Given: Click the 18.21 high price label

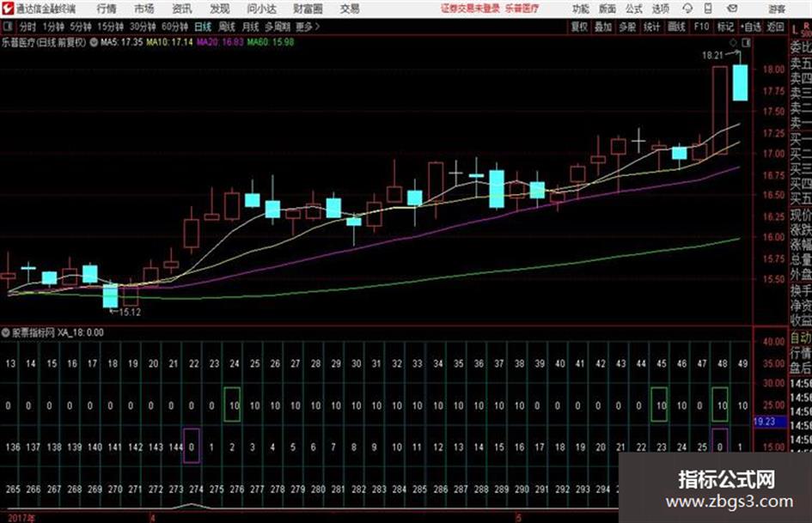Looking at the screenshot, I should (x=712, y=56).
